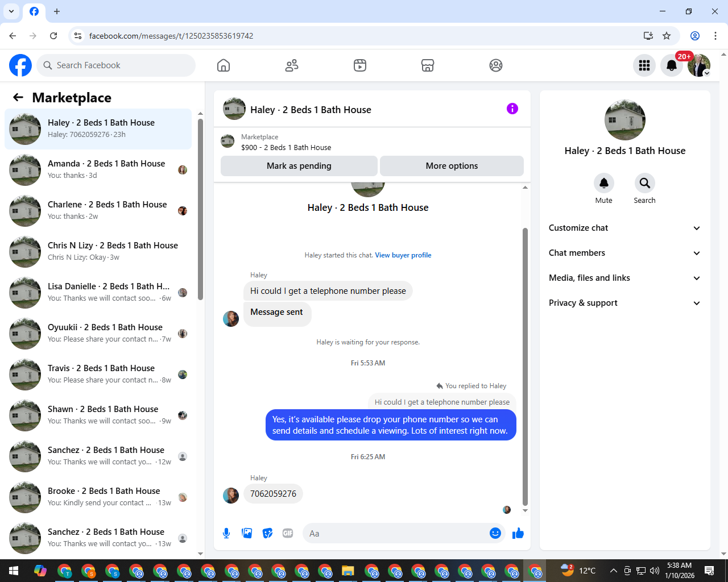
Task: Open Charlene 2 Beds 1 Bath House chat
Action: (x=98, y=211)
